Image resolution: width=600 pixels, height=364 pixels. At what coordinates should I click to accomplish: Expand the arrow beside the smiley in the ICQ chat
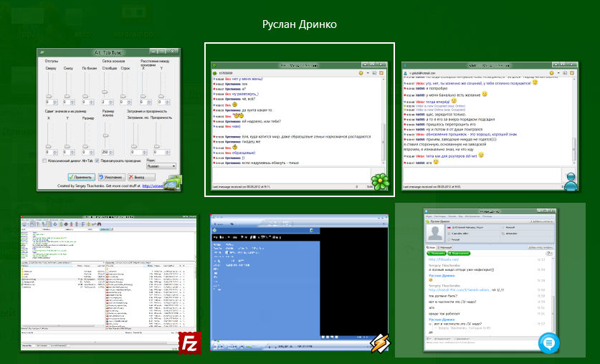[367, 73]
